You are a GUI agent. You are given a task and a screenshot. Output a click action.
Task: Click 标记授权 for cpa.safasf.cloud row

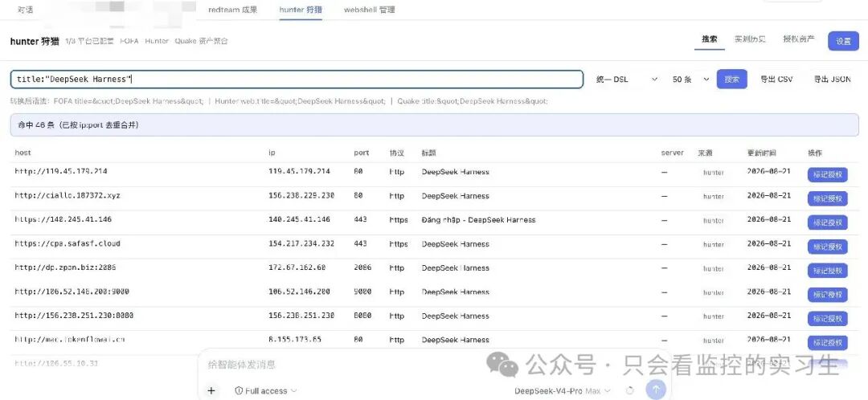[827, 247]
